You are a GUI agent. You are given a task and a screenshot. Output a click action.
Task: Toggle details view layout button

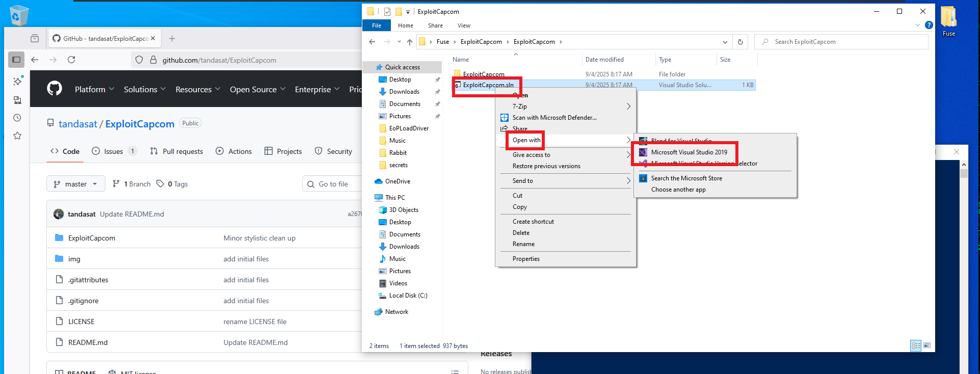click(916, 345)
